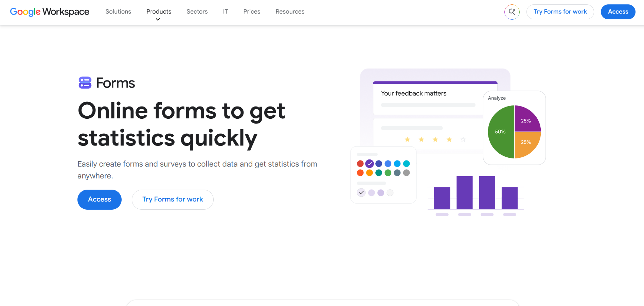This screenshot has height=306, width=644.
Task: Open the AI search icon in header
Action: tap(512, 12)
